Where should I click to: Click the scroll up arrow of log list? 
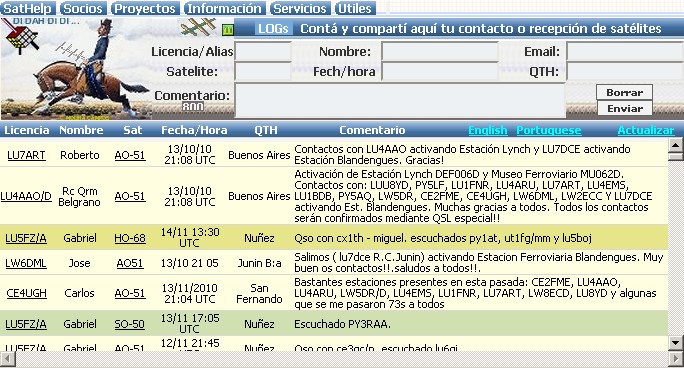pyautogui.click(x=676, y=145)
